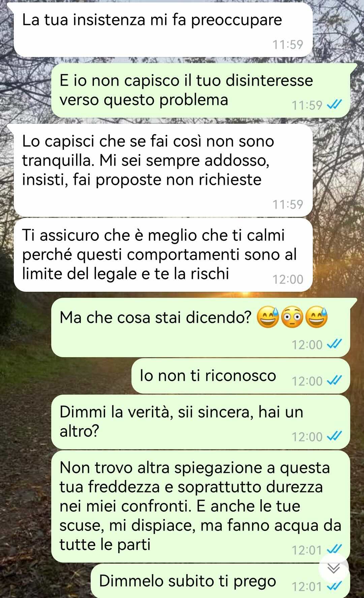Select message starting "Ti assicuro che è meglio"
This screenshot has width=364, height=598.
tap(163, 255)
